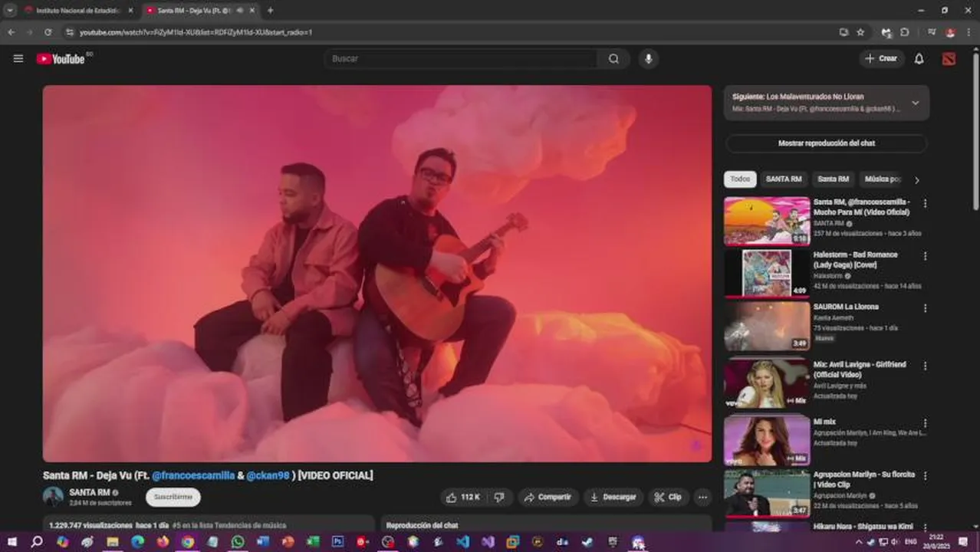This screenshot has width=980, height=552.
Task: Open the @francoescamilla channel link
Action: tap(193, 475)
